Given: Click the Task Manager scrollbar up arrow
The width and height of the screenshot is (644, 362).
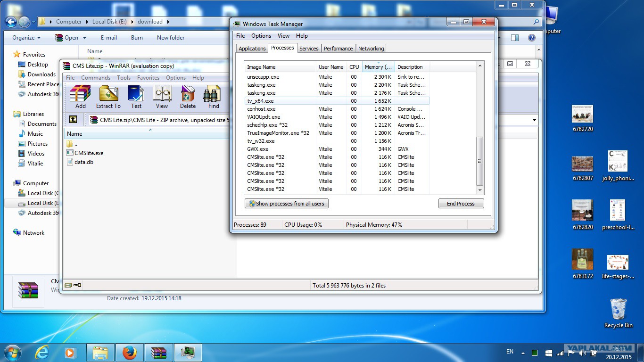Looking at the screenshot, I should pos(480,66).
